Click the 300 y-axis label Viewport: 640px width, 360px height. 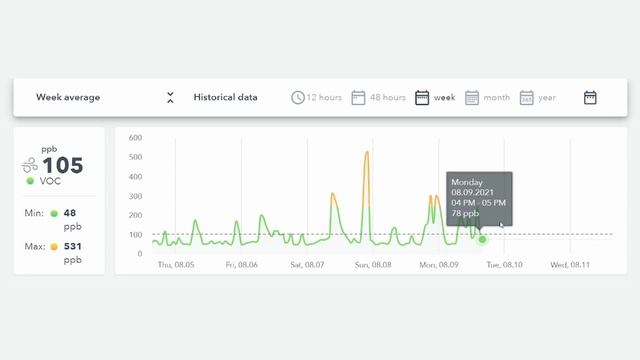136,196
